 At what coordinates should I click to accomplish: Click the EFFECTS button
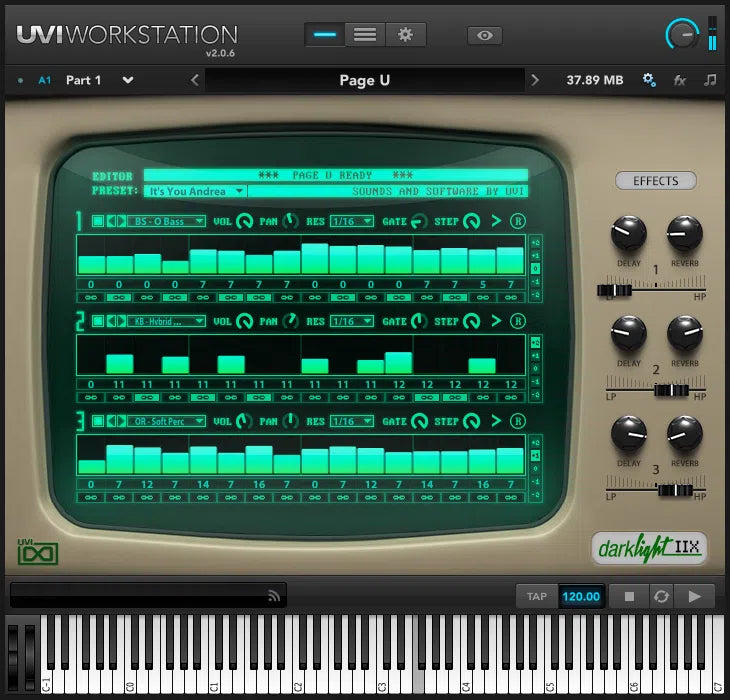point(656,181)
